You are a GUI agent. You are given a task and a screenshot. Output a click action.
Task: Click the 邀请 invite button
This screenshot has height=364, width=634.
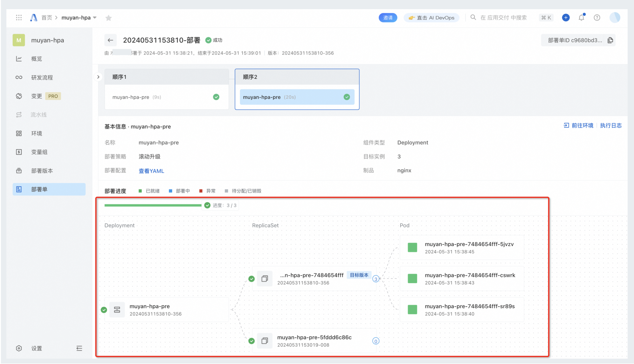[x=388, y=18]
